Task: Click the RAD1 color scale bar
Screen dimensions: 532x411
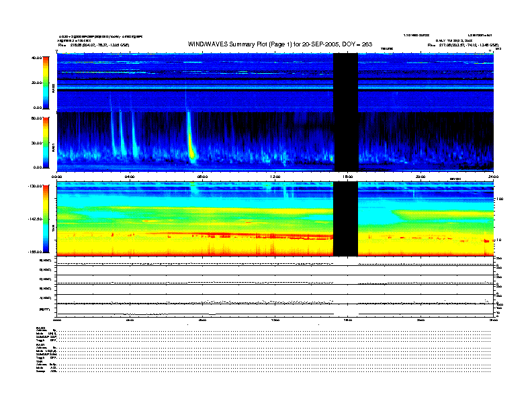Action: click(x=46, y=143)
